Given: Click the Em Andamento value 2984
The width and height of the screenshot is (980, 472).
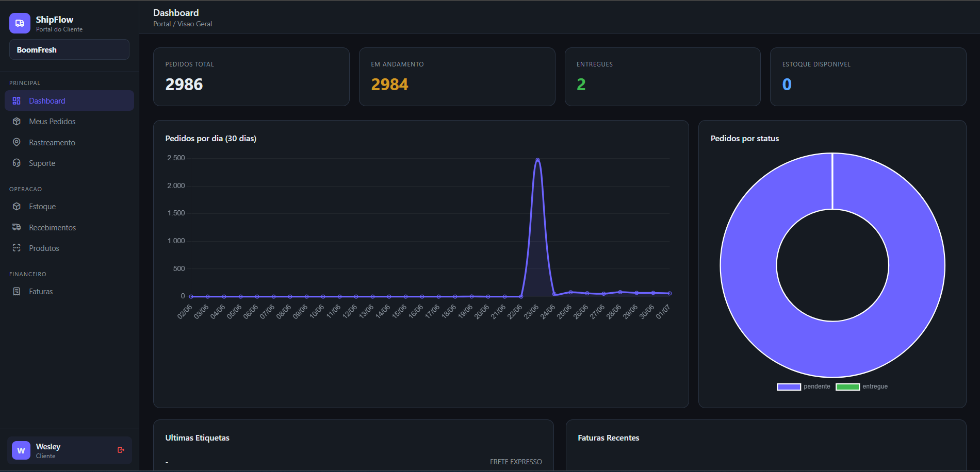Looking at the screenshot, I should tap(389, 85).
